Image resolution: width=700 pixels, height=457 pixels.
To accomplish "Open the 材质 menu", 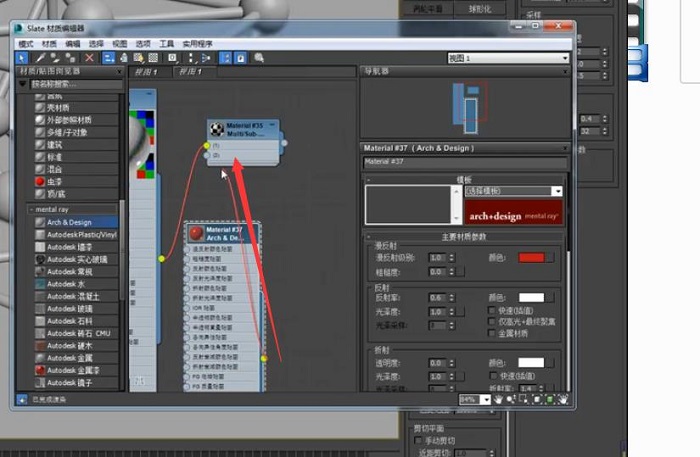I will pos(49,44).
